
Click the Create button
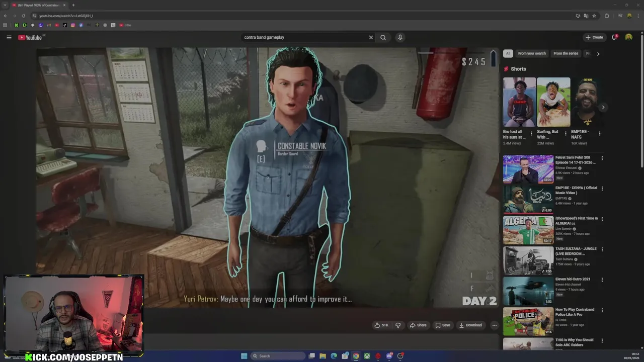tap(594, 37)
